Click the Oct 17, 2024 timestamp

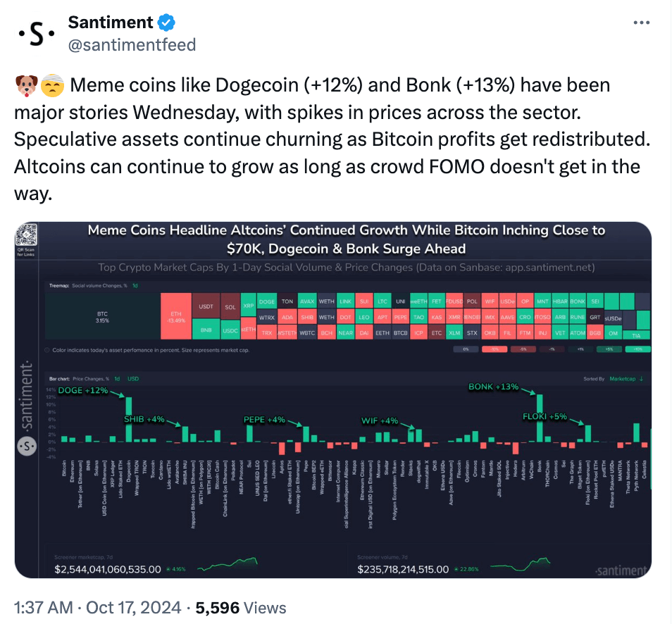(x=130, y=607)
